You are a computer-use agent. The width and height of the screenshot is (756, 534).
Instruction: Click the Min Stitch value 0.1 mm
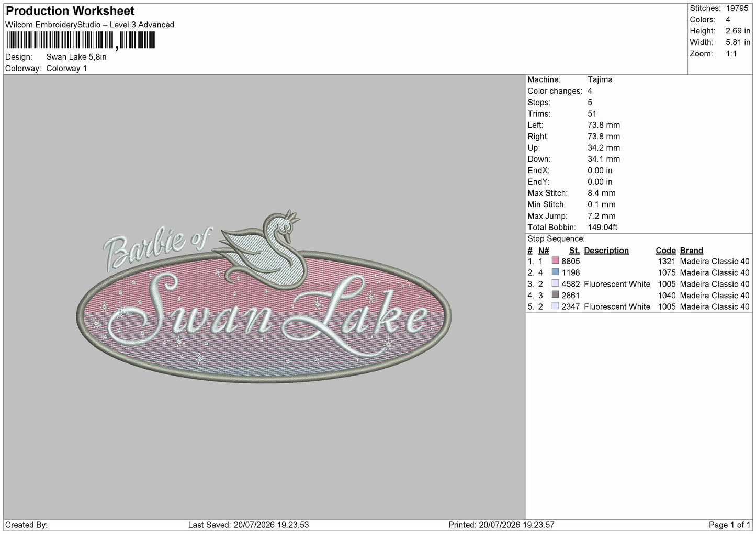point(602,205)
